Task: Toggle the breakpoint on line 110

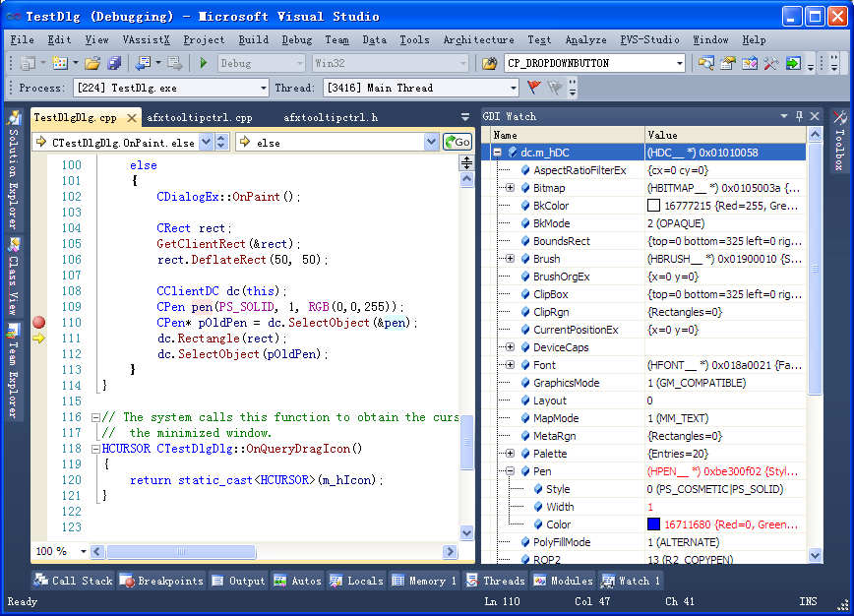Action: point(38,323)
